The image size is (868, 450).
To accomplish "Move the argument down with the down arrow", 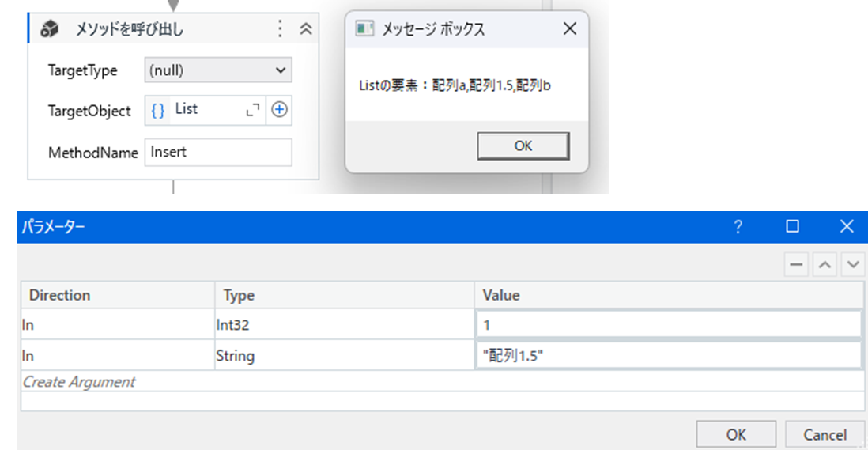I will coord(851,266).
